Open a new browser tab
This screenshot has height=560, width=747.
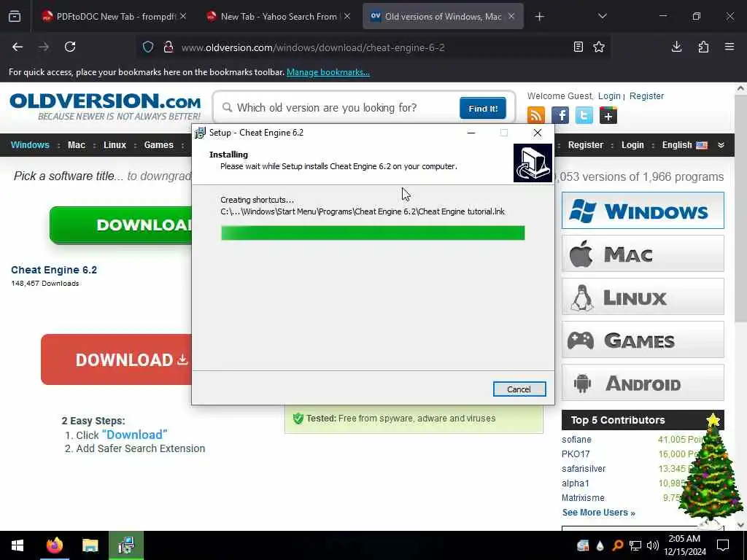tap(539, 17)
